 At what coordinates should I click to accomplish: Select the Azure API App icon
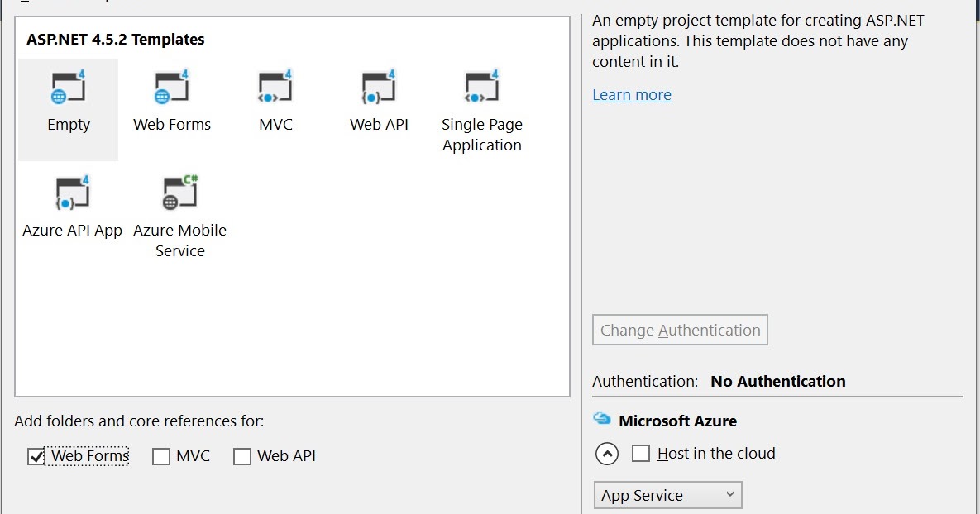[72, 193]
